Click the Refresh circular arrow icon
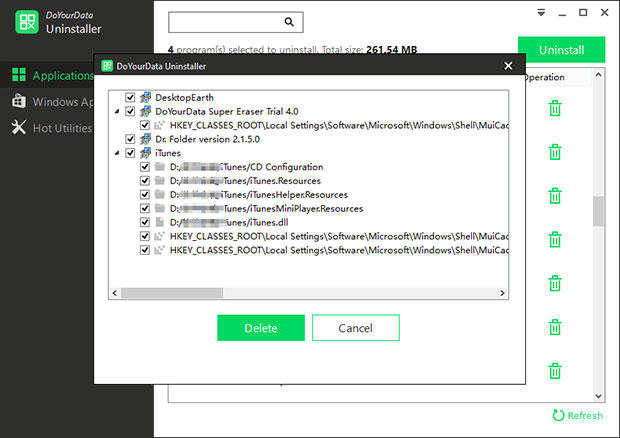The height and width of the screenshot is (438, 620). coord(558,415)
